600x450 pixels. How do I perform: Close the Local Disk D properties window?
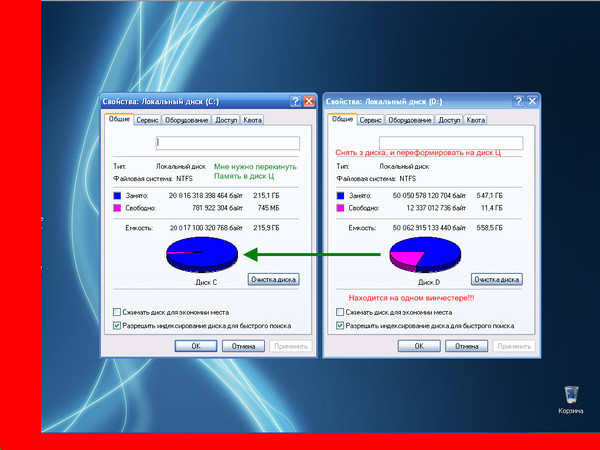pyautogui.click(x=532, y=101)
